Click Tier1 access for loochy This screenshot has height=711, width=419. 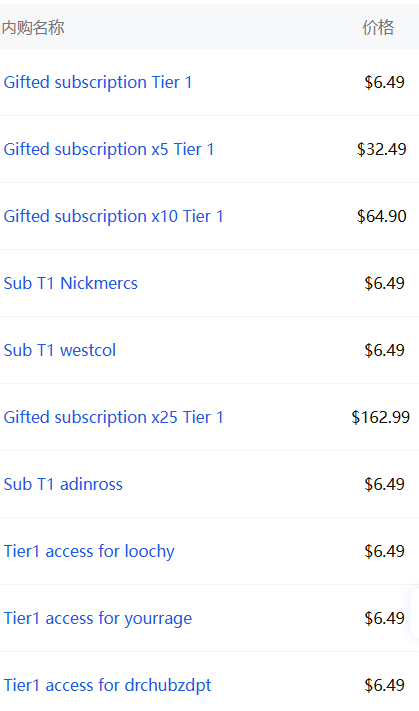tap(89, 551)
